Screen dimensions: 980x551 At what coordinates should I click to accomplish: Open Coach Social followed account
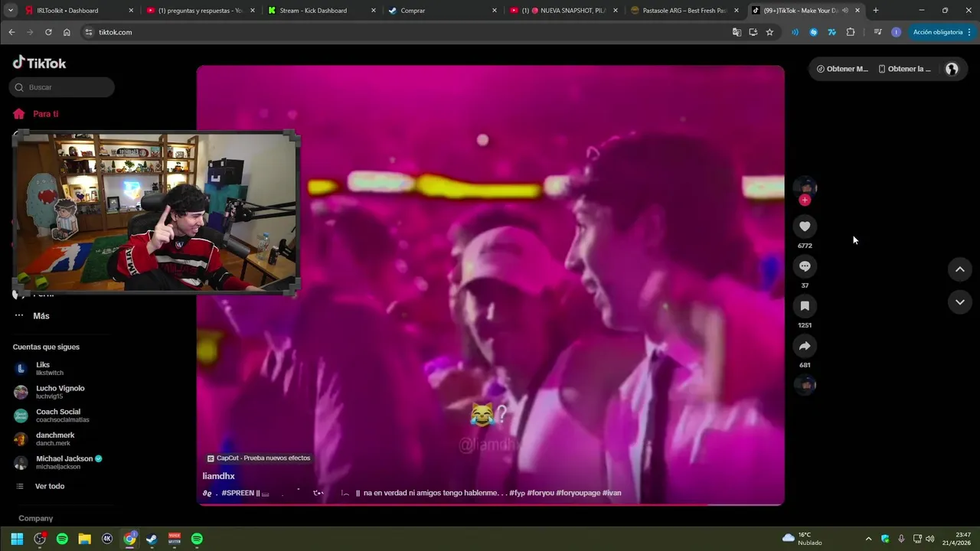pos(52,416)
